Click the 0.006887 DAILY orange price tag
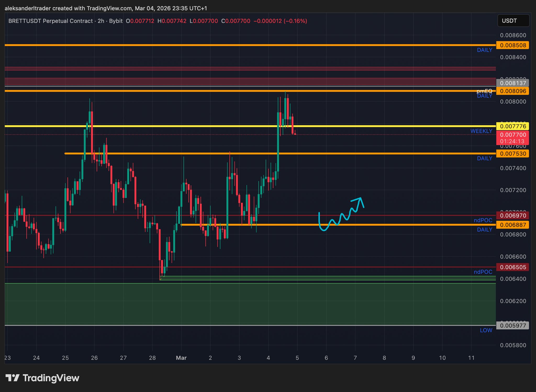 (512, 225)
